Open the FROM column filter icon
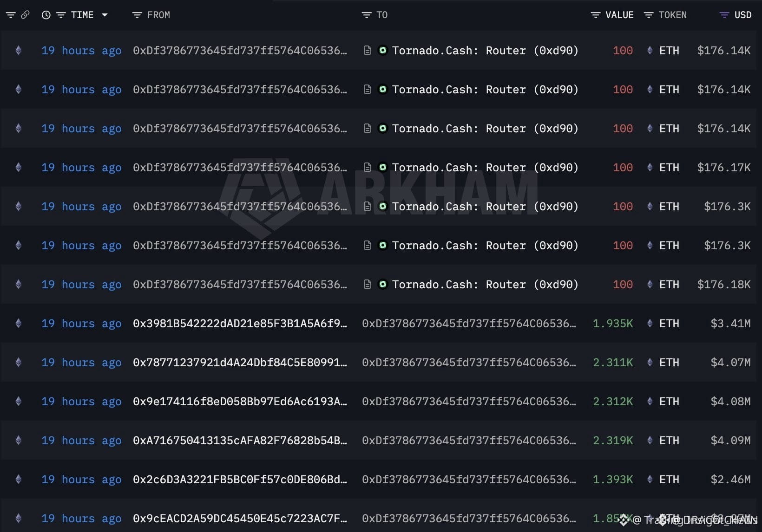This screenshot has width=762, height=532. tap(137, 15)
